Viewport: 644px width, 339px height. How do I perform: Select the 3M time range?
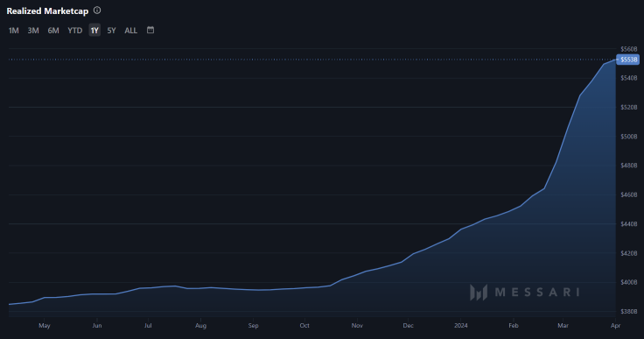coord(33,31)
